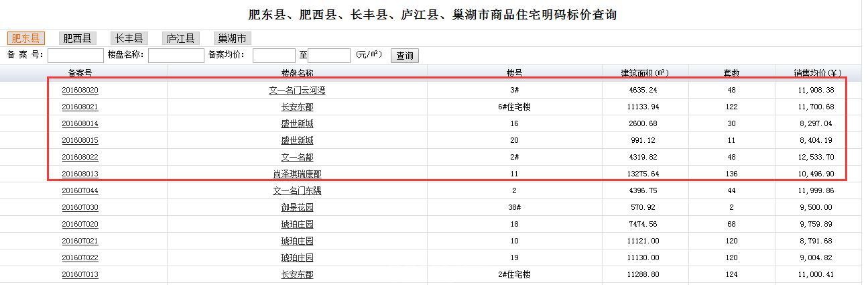868x285 pixels.
Task: Open the 文一名门云河湾 property link
Action: pos(297,91)
